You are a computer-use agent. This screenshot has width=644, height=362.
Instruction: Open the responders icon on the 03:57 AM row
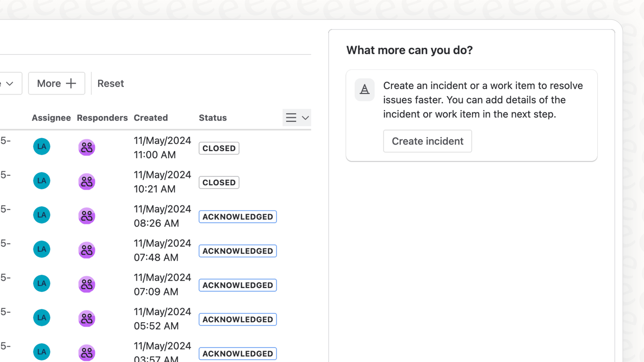pyautogui.click(x=86, y=352)
